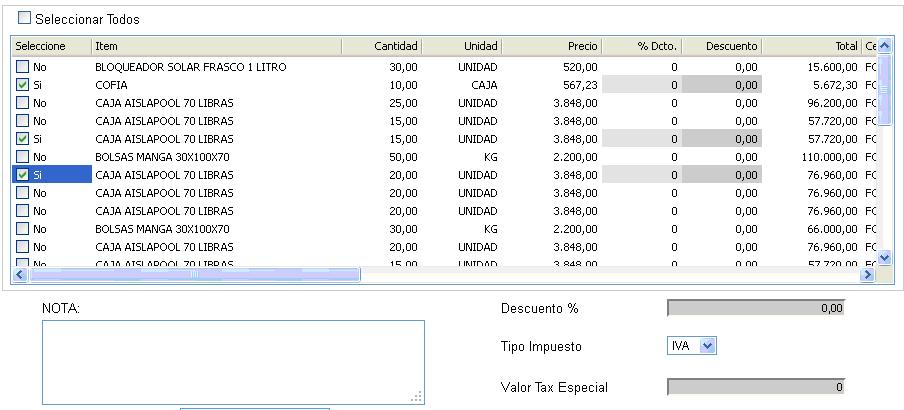Click the Descuento % field below the table

pos(756,308)
